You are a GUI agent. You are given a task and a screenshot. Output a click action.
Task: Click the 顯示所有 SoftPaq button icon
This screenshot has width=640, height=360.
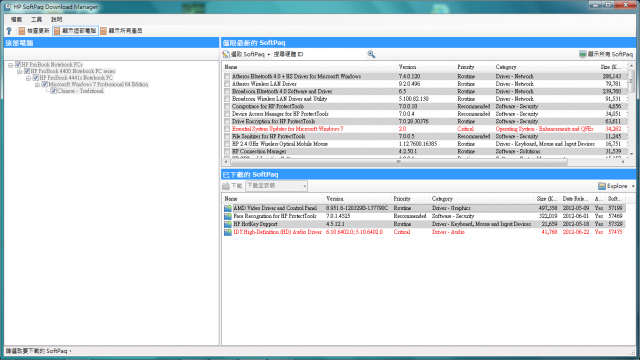point(582,54)
